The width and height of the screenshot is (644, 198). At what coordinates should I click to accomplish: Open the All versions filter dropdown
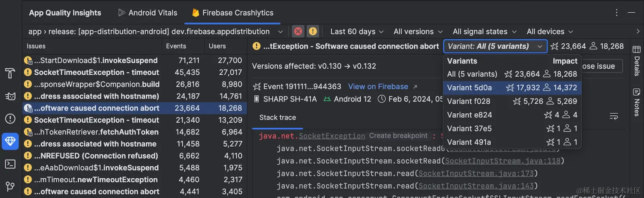tap(418, 31)
